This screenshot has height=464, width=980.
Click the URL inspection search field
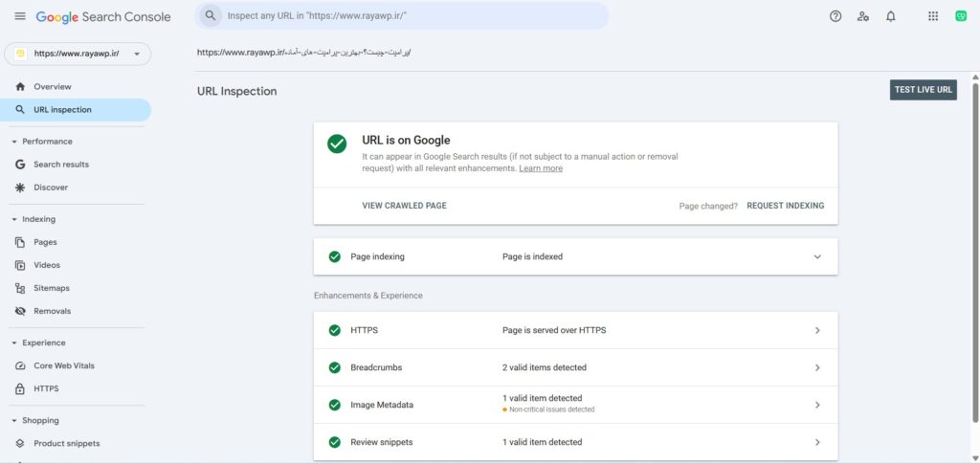click(412, 16)
